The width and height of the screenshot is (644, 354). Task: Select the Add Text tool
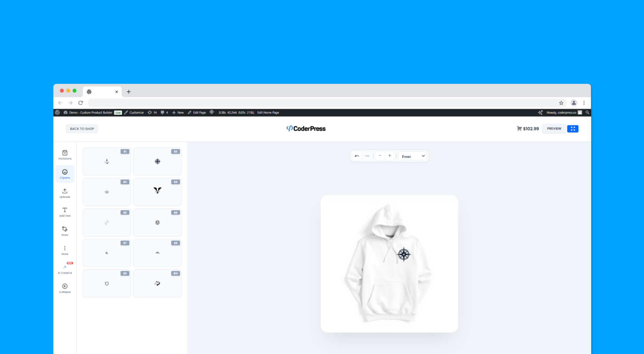(x=65, y=212)
